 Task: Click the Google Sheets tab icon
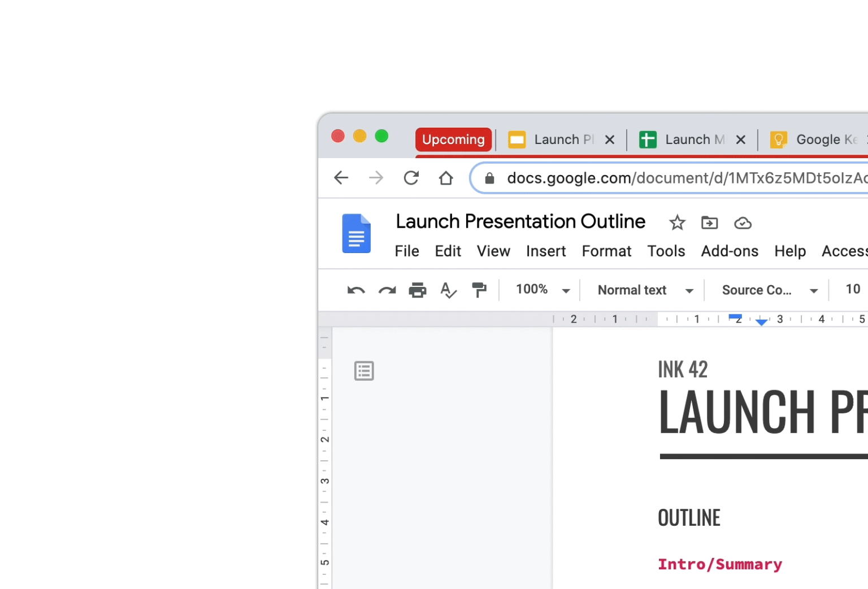[x=648, y=139]
